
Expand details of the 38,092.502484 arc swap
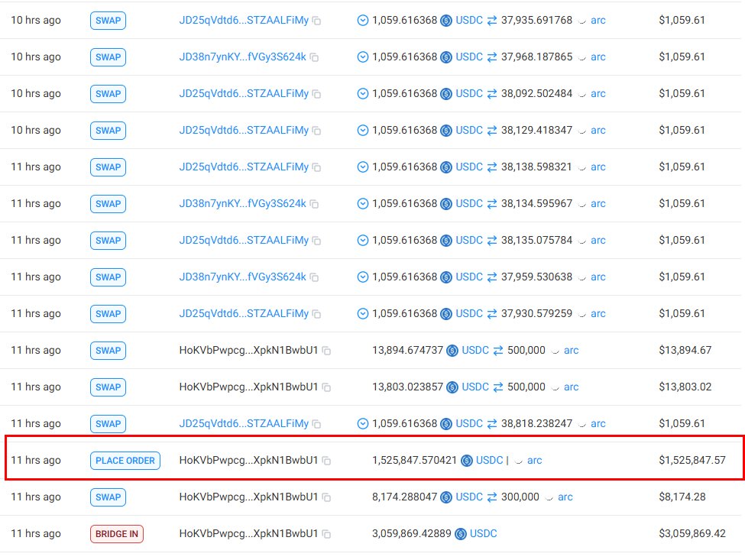(362, 93)
